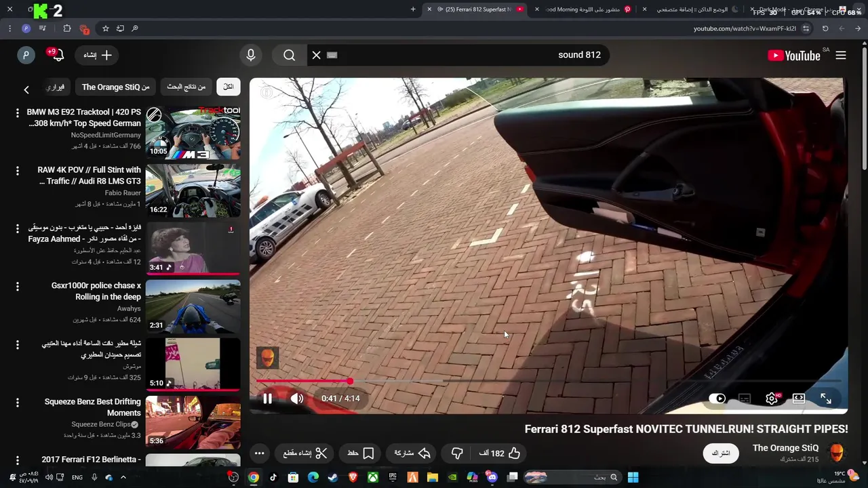Open options for Gsxr1000r police chase video

click(18, 287)
